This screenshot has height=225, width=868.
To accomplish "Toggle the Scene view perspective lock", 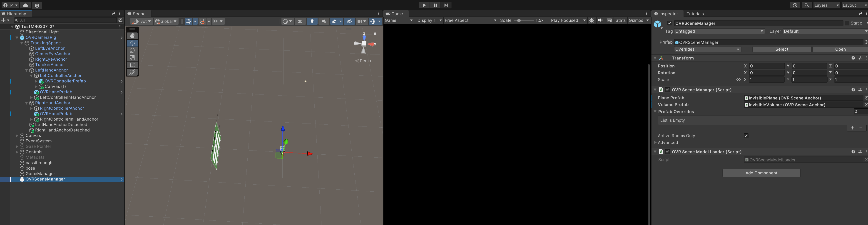I will pyautogui.click(x=375, y=34).
